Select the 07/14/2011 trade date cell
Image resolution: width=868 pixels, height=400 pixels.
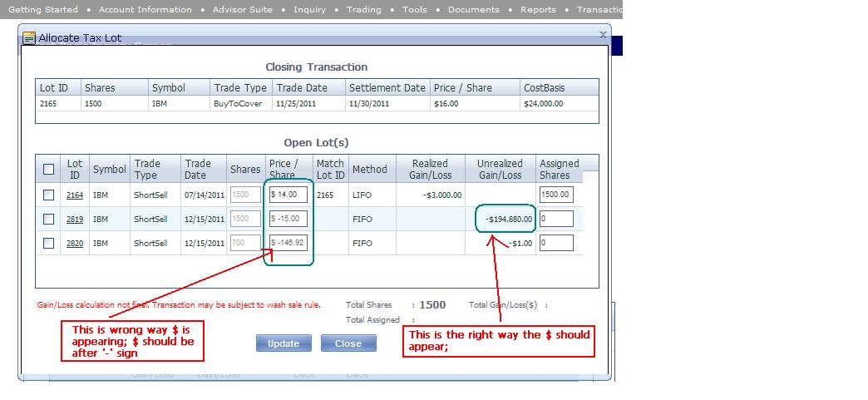click(x=205, y=195)
